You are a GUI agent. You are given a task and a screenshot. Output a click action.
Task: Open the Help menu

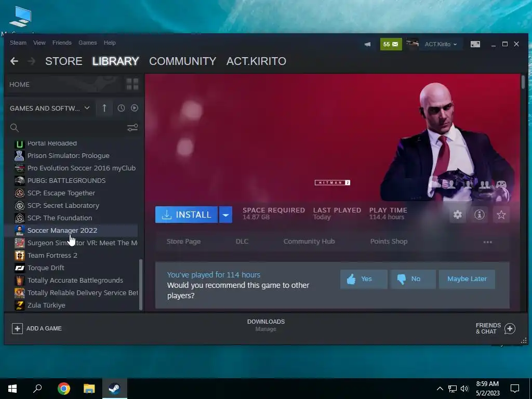[x=110, y=43]
